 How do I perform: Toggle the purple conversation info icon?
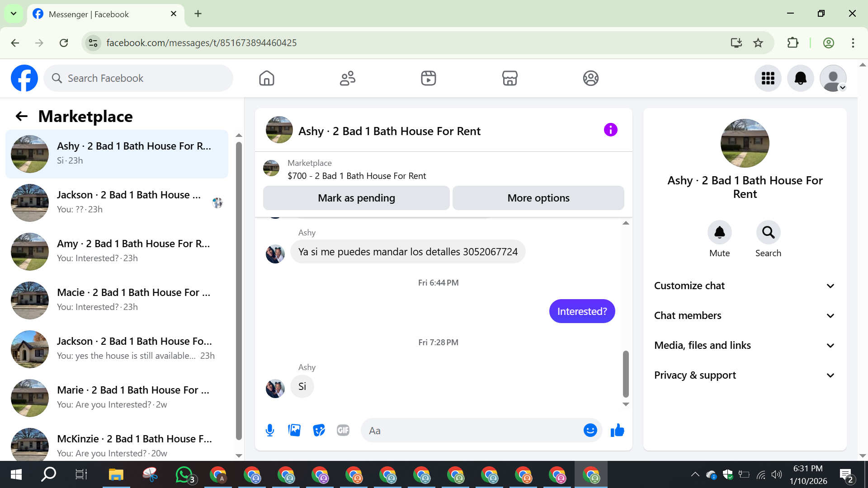pos(610,130)
